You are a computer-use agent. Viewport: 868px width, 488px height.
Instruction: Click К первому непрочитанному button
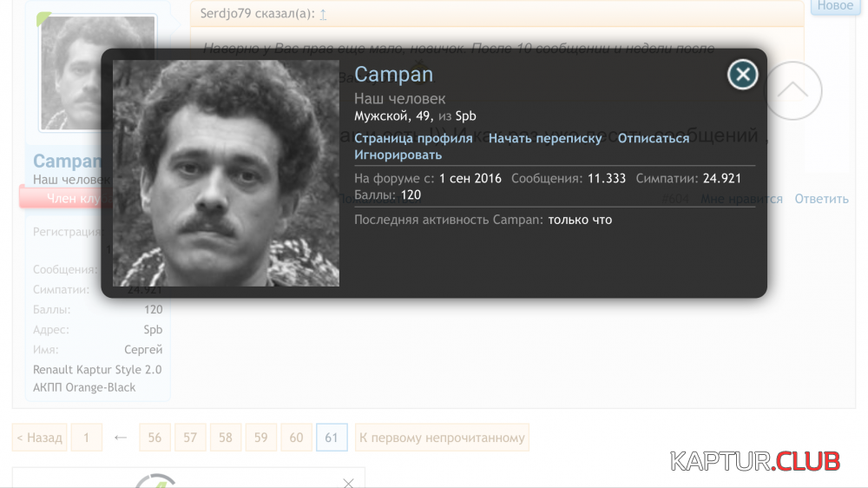pos(442,438)
